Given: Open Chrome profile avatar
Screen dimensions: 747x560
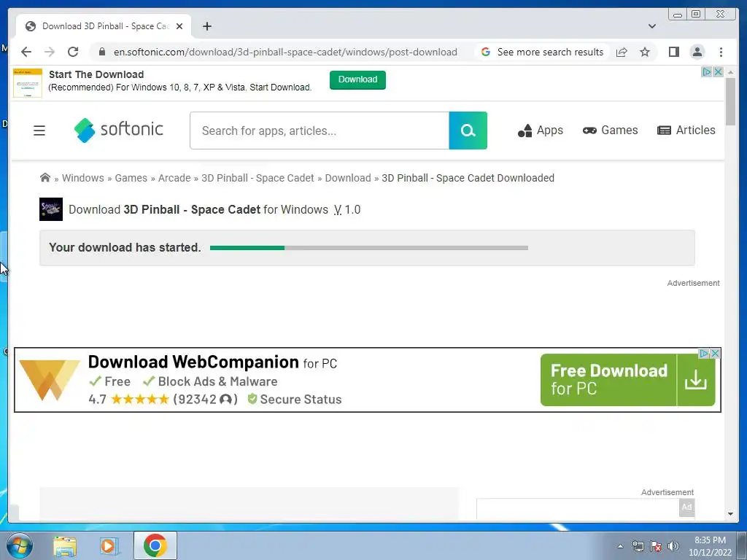Looking at the screenshot, I should [x=697, y=52].
